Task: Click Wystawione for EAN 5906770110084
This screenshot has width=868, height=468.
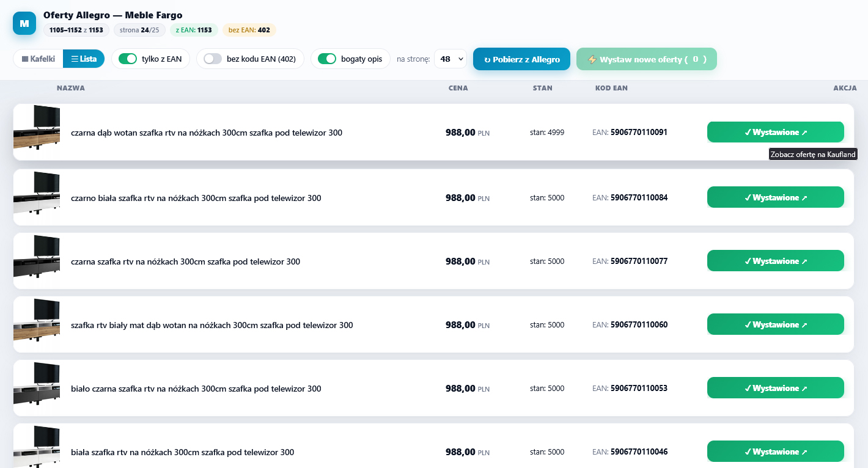Action: [776, 197]
